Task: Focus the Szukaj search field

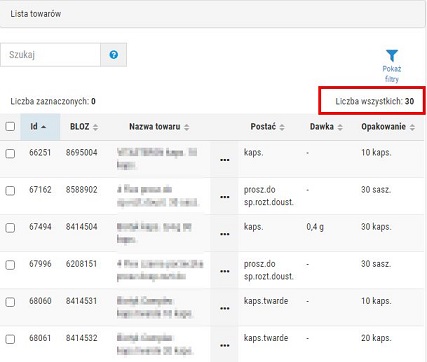Action: coord(50,55)
